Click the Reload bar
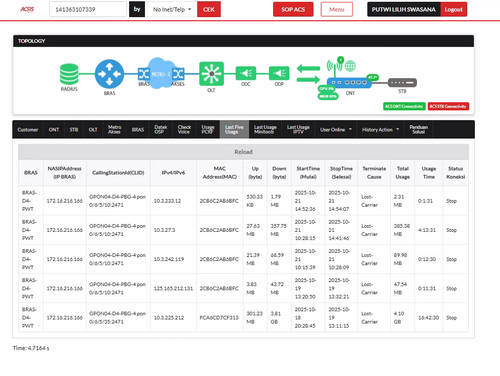The width and height of the screenshot is (500, 376). click(x=243, y=152)
